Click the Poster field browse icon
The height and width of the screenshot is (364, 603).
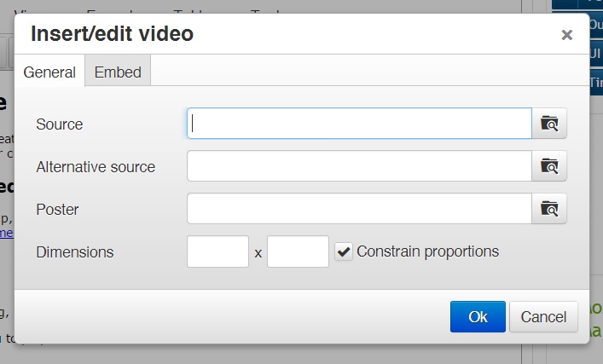point(549,209)
